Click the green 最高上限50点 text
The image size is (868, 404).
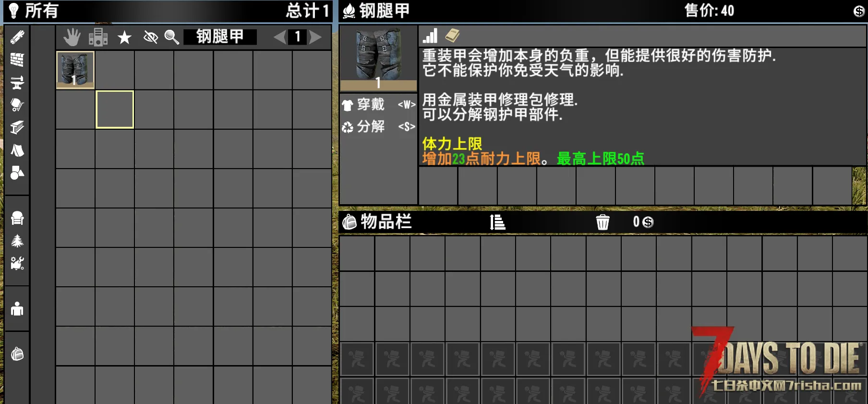(x=601, y=159)
